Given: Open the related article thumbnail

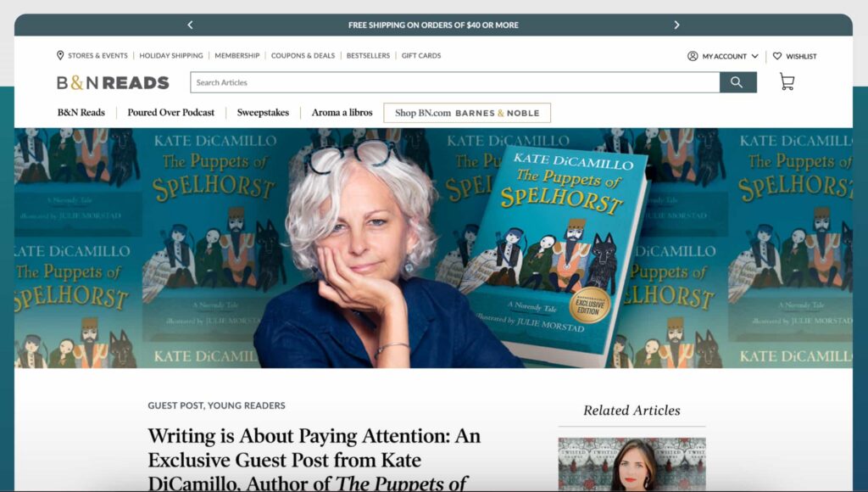Looking at the screenshot, I should [632, 464].
